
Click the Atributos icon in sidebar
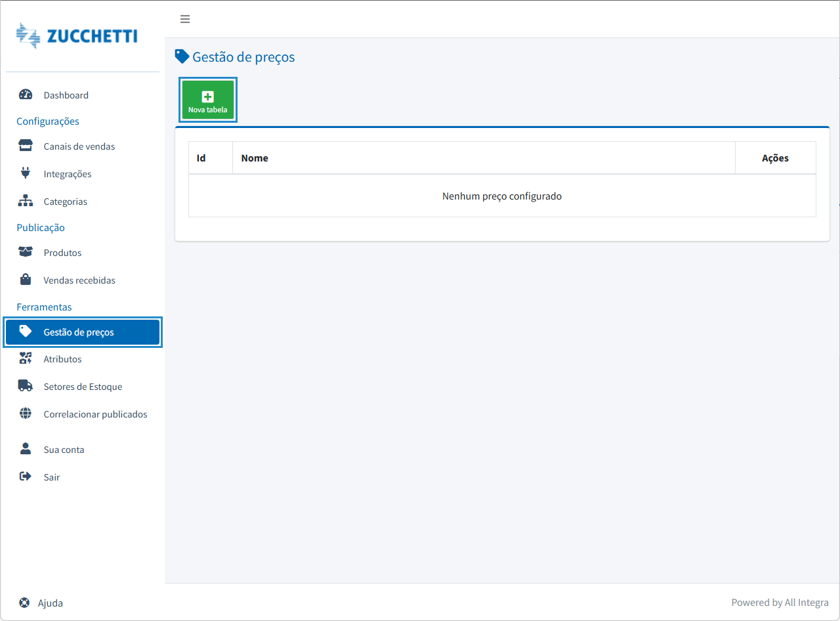pyautogui.click(x=26, y=358)
